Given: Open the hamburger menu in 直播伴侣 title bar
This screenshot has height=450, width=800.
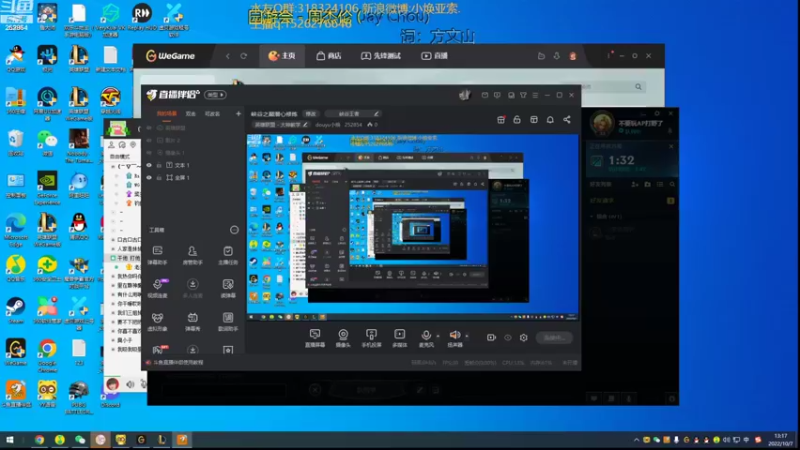Looking at the screenshot, I should coord(535,95).
